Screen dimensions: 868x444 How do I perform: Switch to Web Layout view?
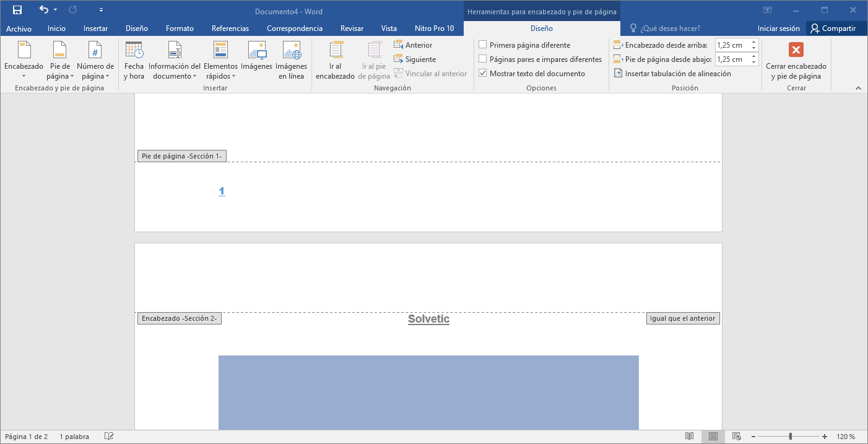(x=736, y=437)
